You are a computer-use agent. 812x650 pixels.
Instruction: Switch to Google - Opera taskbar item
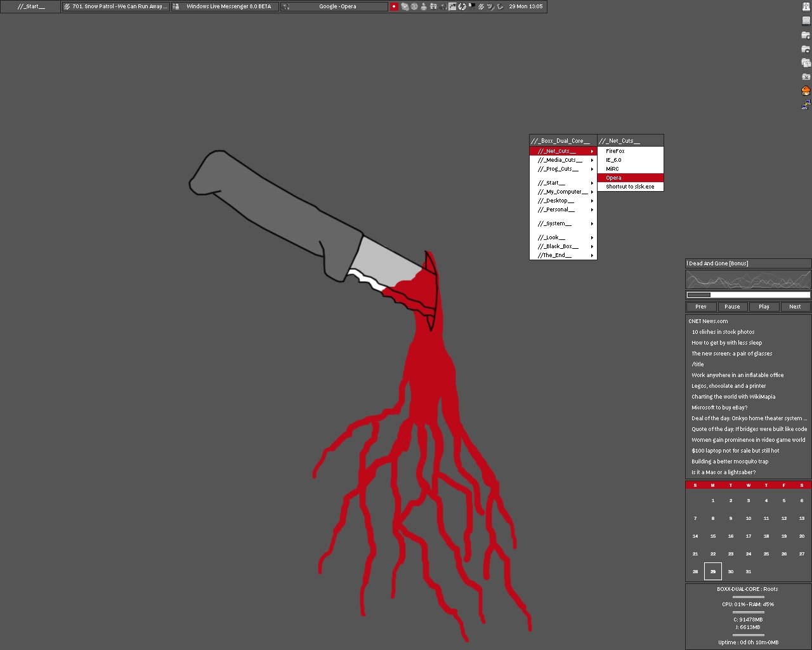[334, 6]
